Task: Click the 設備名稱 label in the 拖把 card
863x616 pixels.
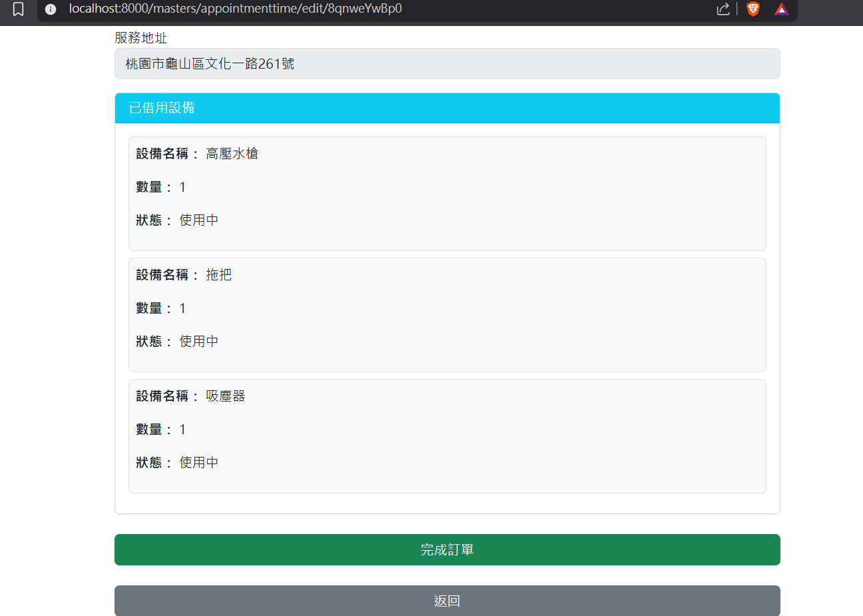Action: (x=167, y=275)
